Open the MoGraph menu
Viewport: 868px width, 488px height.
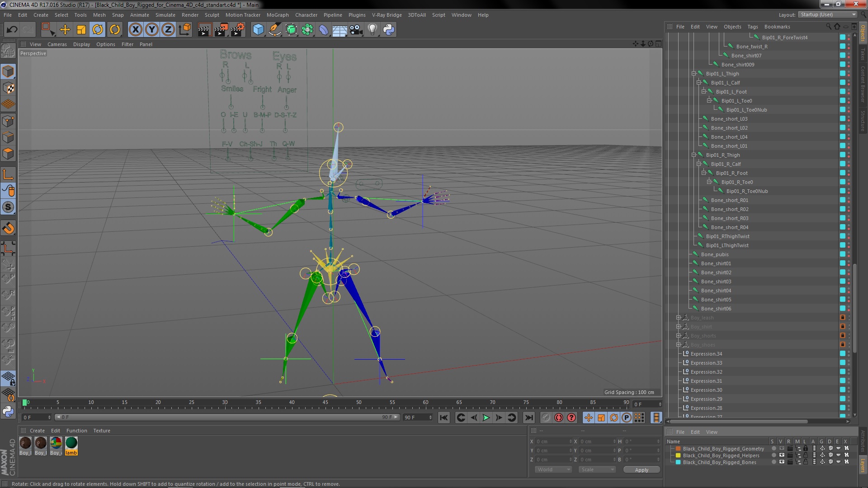(277, 15)
